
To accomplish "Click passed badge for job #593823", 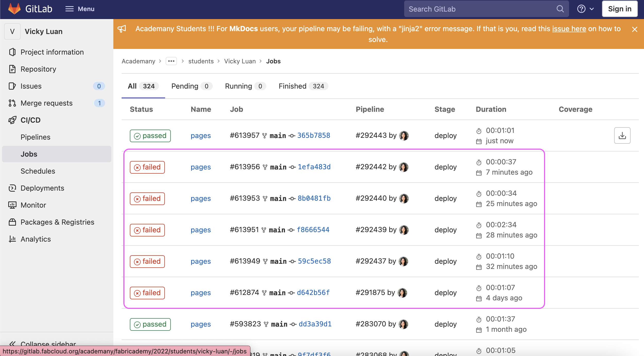I will tap(150, 324).
